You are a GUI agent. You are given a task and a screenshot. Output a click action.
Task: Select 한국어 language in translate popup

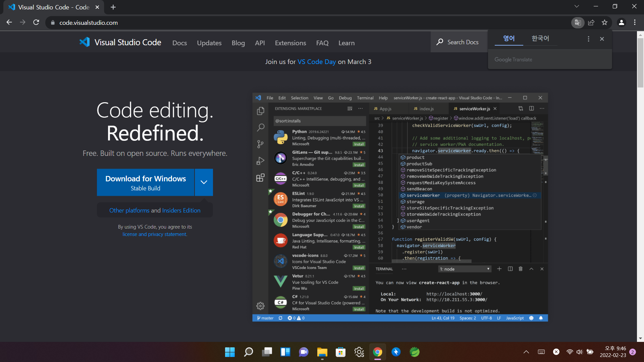pos(540,39)
